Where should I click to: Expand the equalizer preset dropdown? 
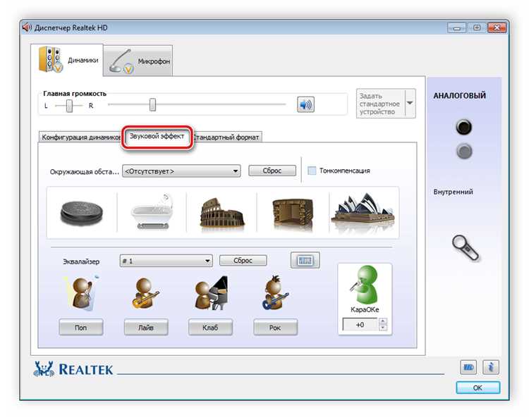coord(166,261)
